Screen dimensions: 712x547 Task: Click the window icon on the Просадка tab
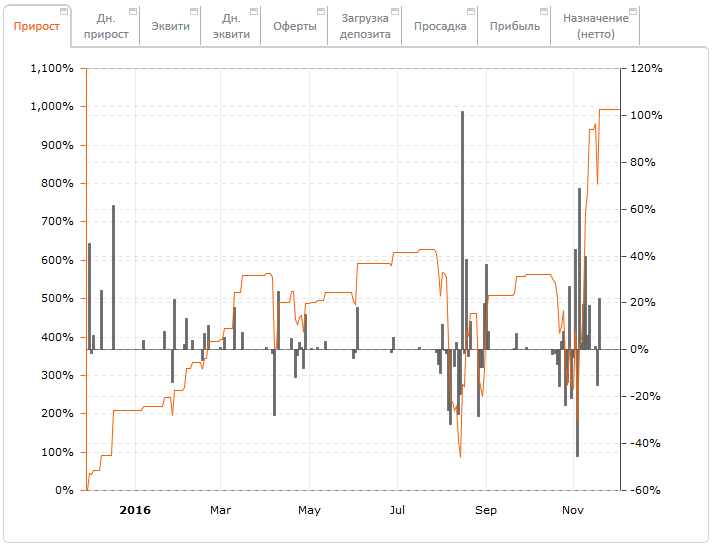tap(470, 12)
